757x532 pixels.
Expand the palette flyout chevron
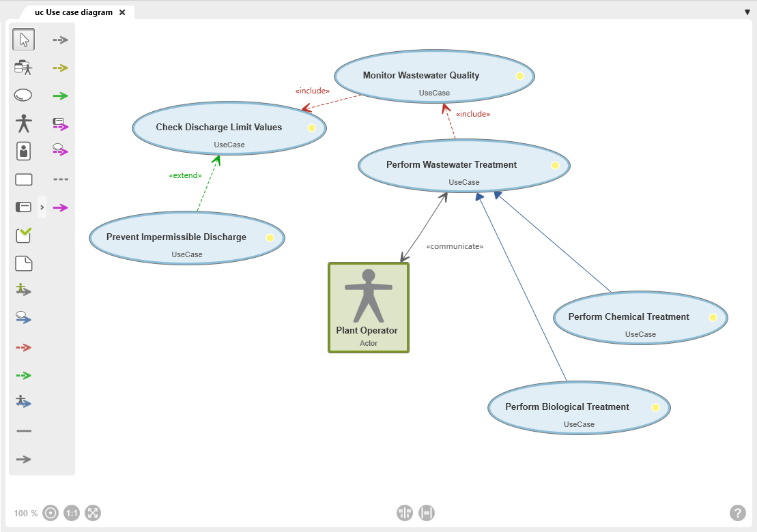(x=42, y=207)
